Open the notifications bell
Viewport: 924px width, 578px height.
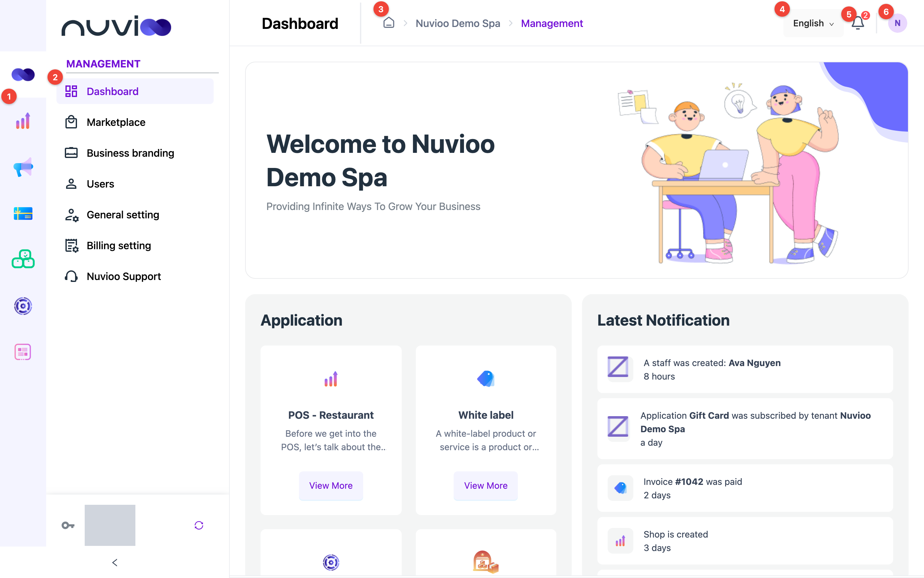(858, 23)
